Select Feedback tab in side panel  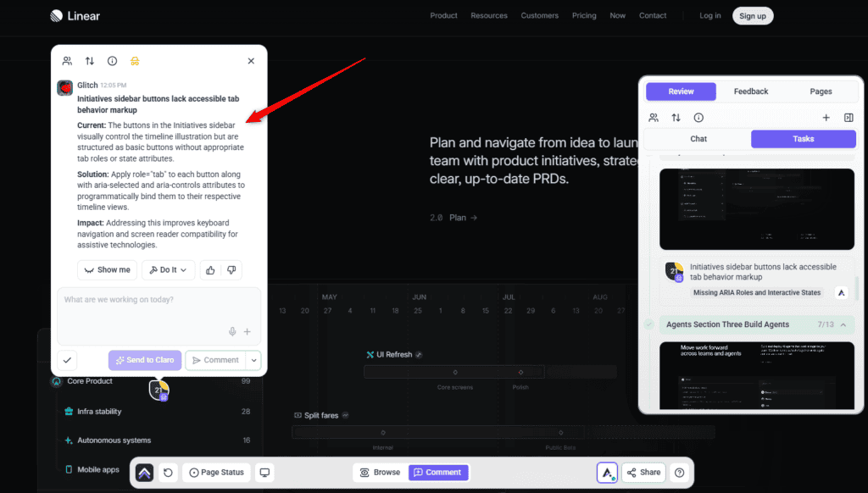pos(751,91)
